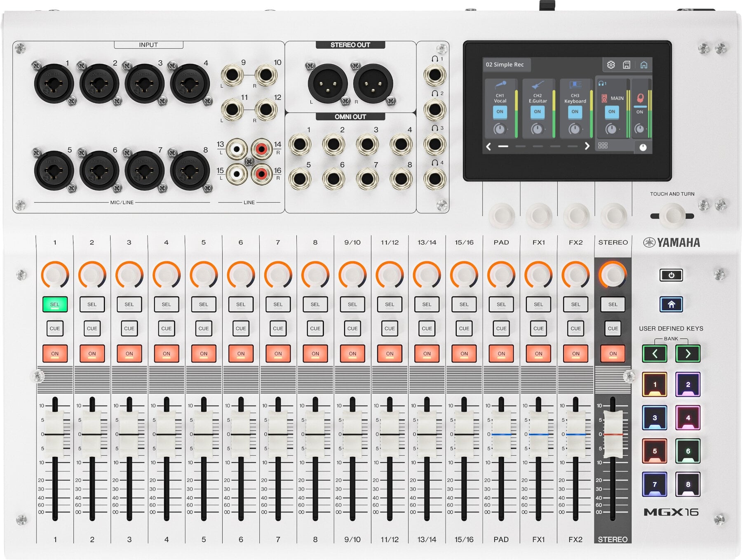Tap the left arrow on the touchscreen pager

coord(488,146)
